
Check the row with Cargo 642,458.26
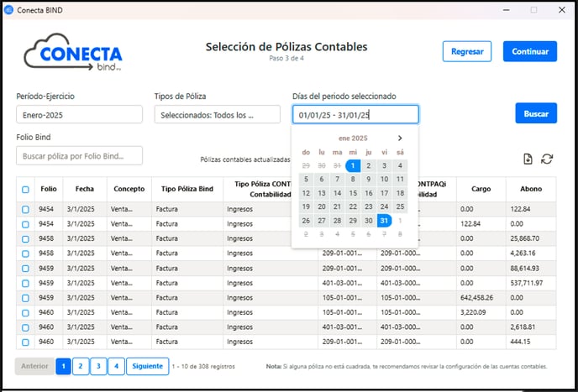click(x=25, y=298)
